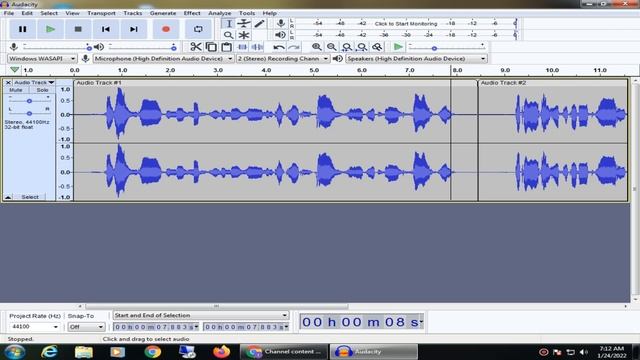Image resolution: width=640 pixels, height=360 pixels.
Task: Start playback with the Play button
Action: coord(50,29)
